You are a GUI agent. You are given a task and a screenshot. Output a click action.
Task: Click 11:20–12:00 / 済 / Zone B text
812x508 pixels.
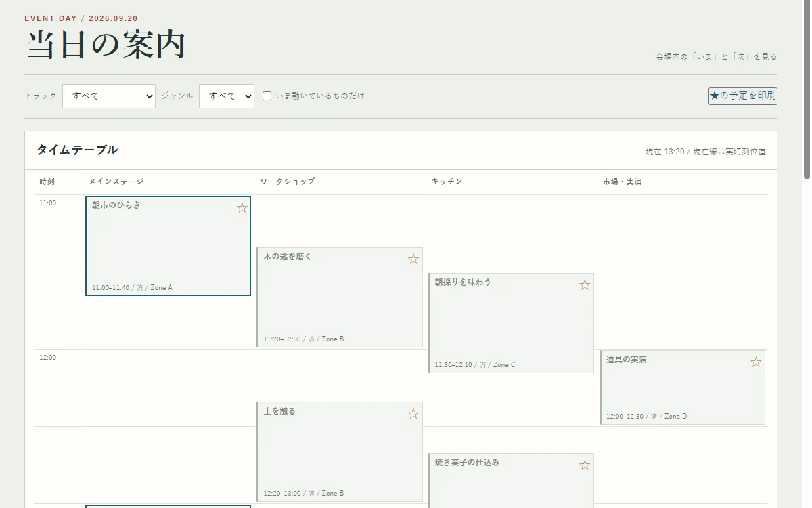303,339
